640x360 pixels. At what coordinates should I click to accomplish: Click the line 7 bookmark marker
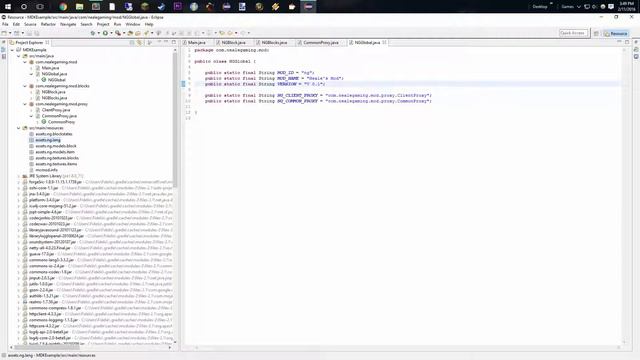[x=183, y=84]
